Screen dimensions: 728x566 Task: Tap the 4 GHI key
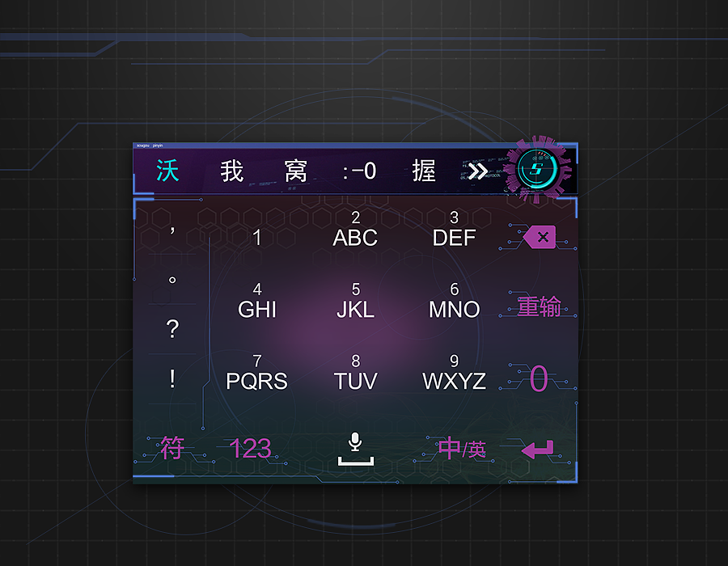[x=256, y=301]
